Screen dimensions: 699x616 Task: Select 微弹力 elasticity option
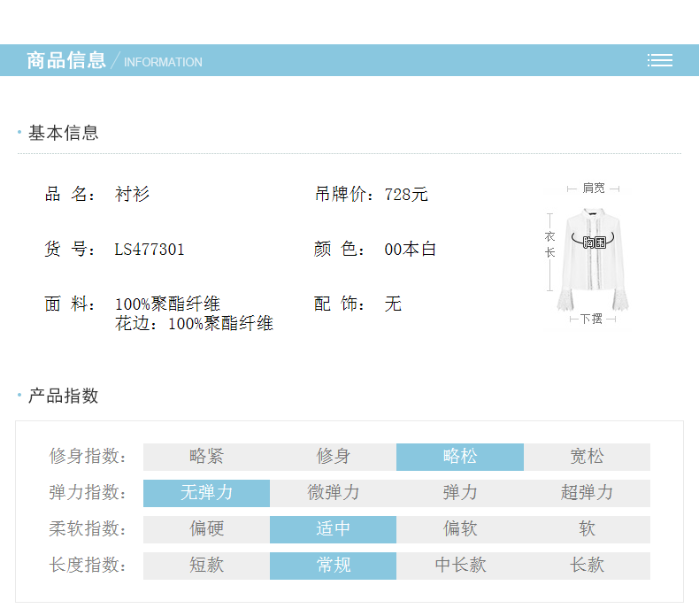(x=333, y=493)
